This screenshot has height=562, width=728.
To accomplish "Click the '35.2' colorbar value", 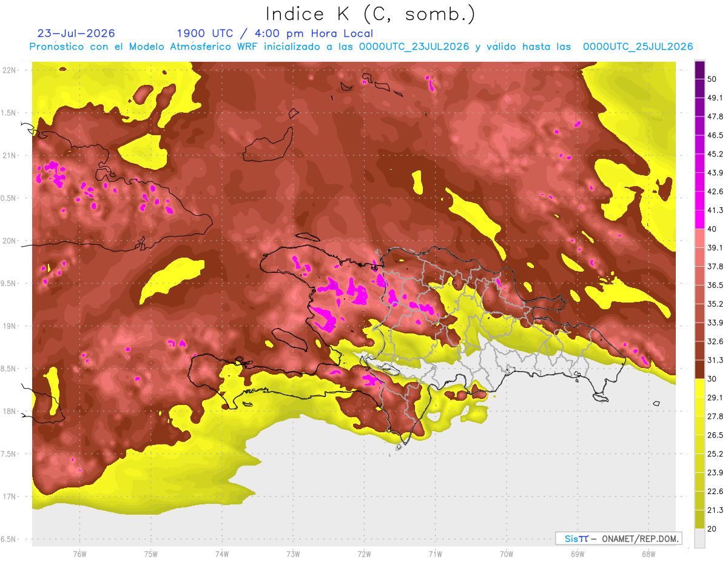I will [715, 304].
